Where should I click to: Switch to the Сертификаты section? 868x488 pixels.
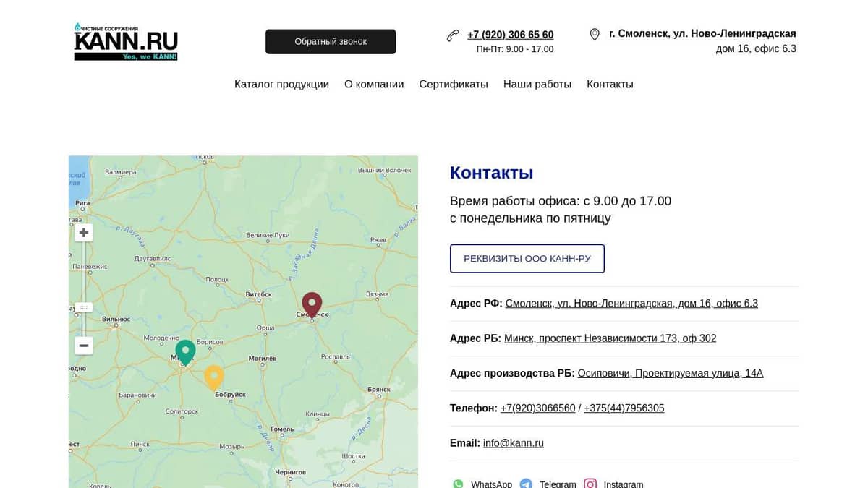pos(454,84)
